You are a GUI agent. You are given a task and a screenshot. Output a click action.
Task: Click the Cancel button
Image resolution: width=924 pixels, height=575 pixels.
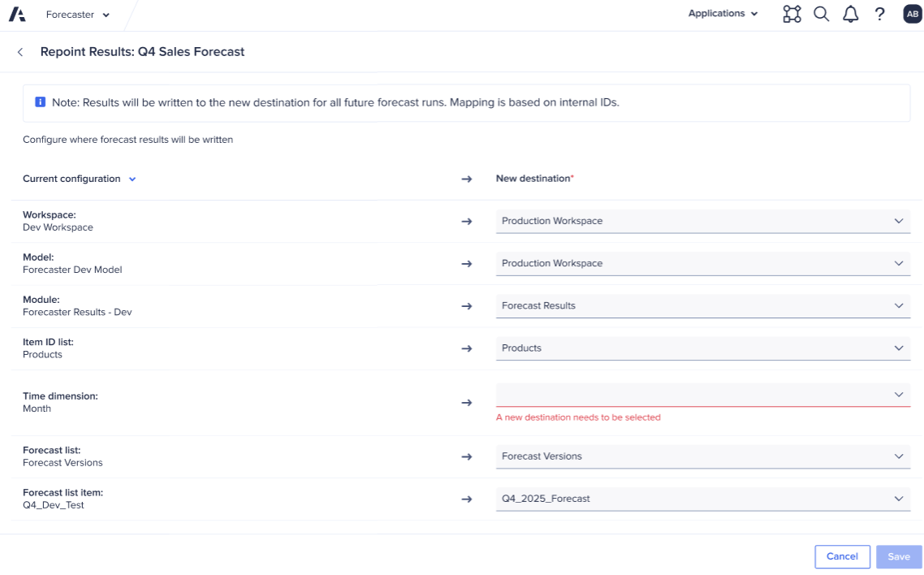(842, 556)
